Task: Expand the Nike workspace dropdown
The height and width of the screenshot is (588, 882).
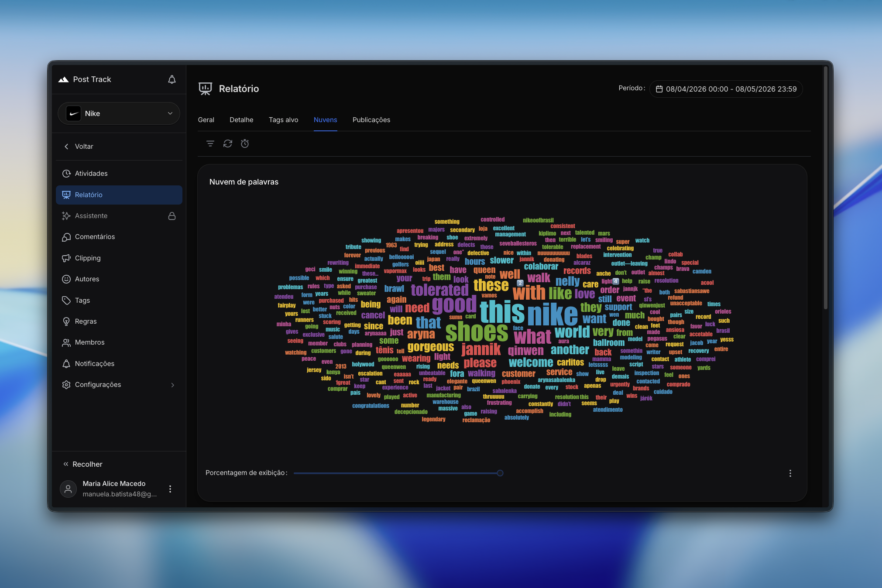Action: tap(119, 113)
